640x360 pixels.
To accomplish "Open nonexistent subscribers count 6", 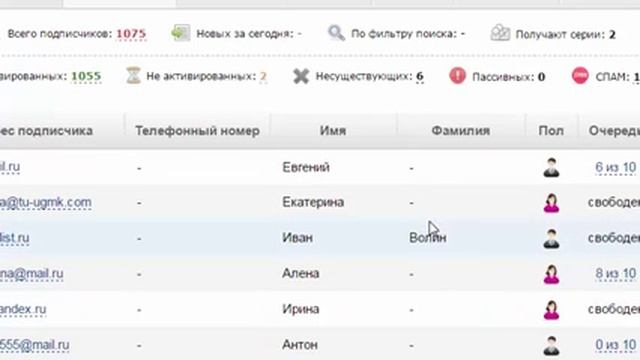I will click(x=420, y=76).
